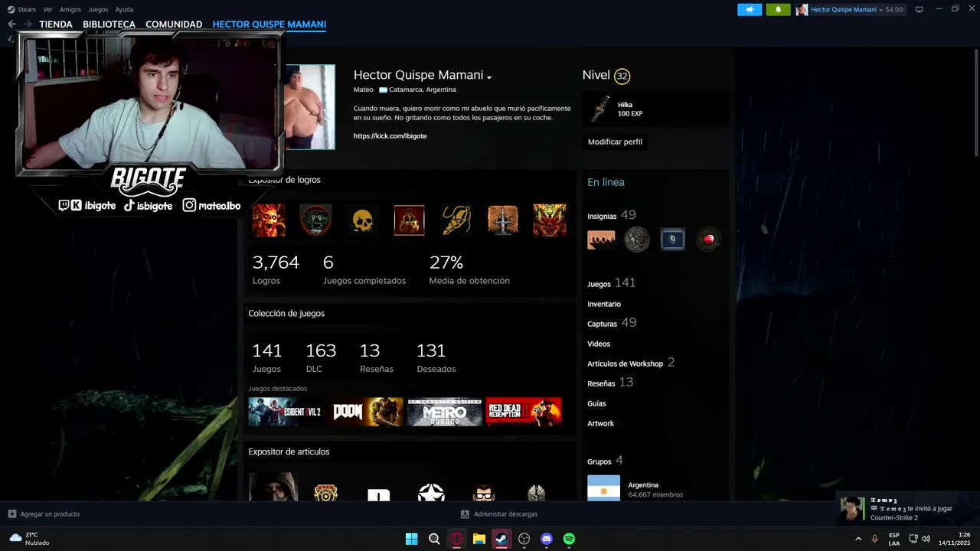Open Insignias 49 link
980x551 pixels.
click(x=612, y=215)
